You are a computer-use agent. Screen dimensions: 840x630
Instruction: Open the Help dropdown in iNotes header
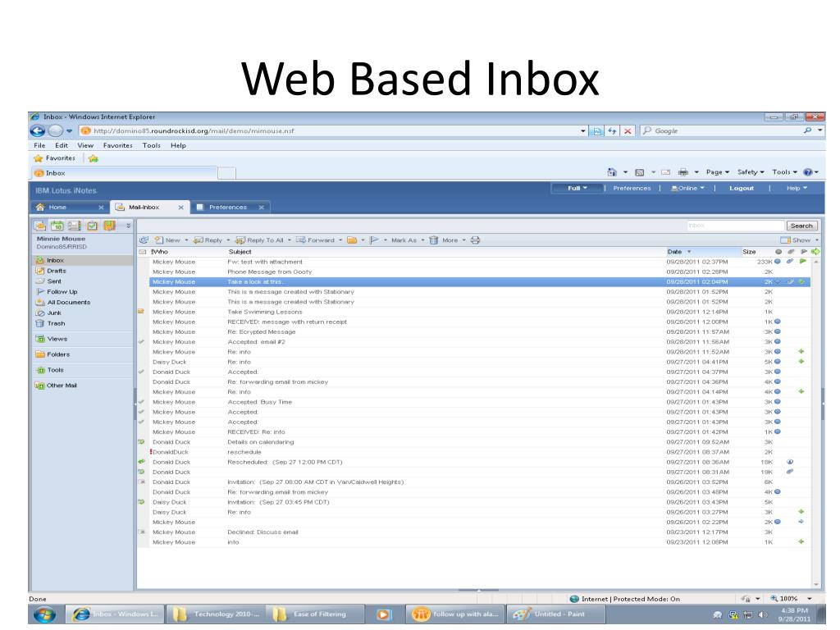point(797,188)
